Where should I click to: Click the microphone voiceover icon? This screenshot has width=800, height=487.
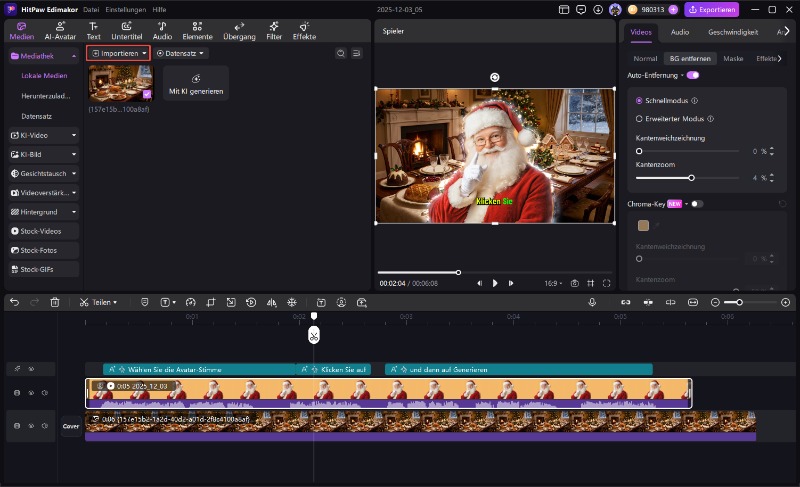[x=592, y=302]
